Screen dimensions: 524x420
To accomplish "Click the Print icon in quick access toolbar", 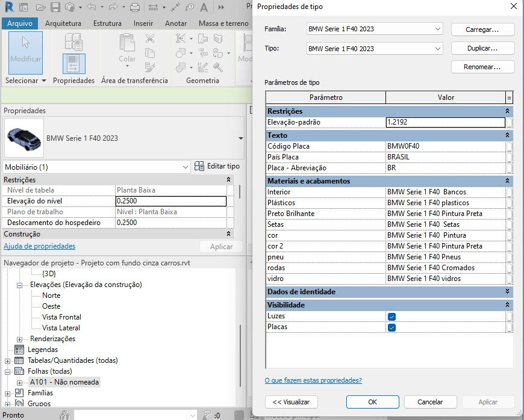I will click(x=135, y=7).
